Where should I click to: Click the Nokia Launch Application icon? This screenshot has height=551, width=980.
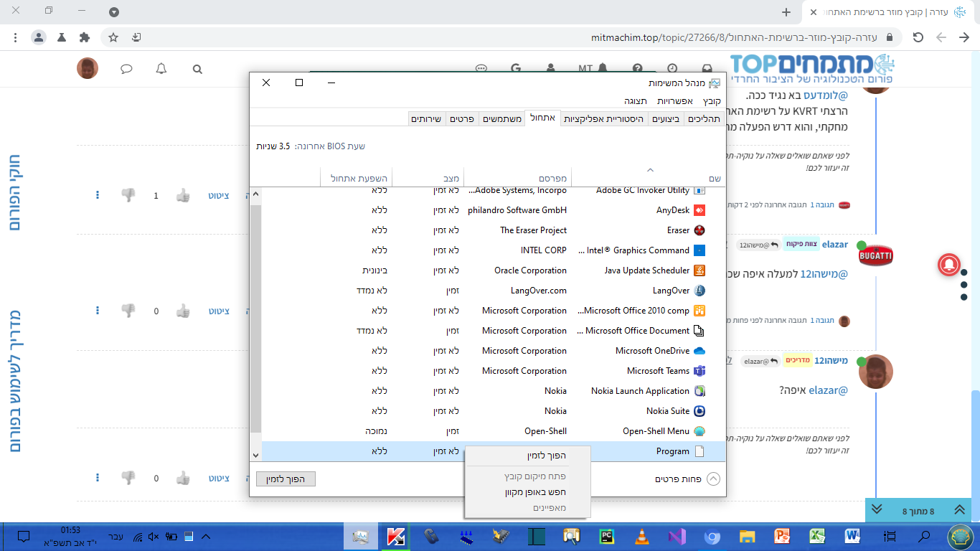699,391
